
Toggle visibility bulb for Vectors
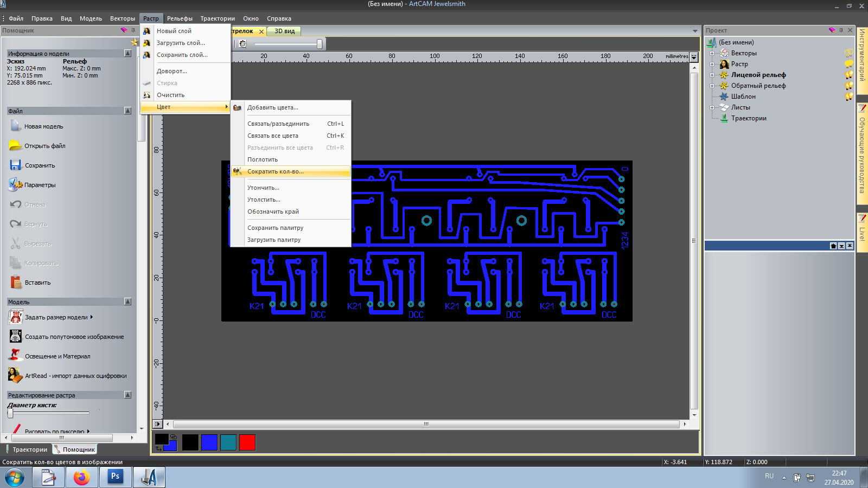848,53
